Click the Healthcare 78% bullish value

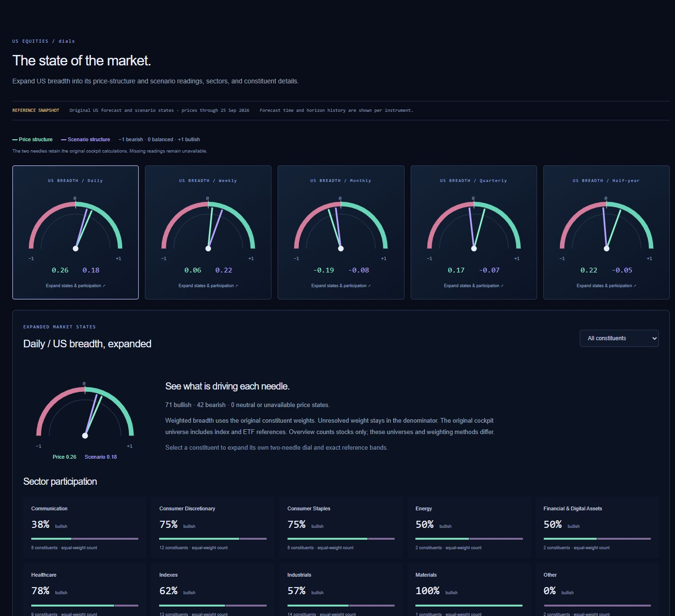coord(40,591)
